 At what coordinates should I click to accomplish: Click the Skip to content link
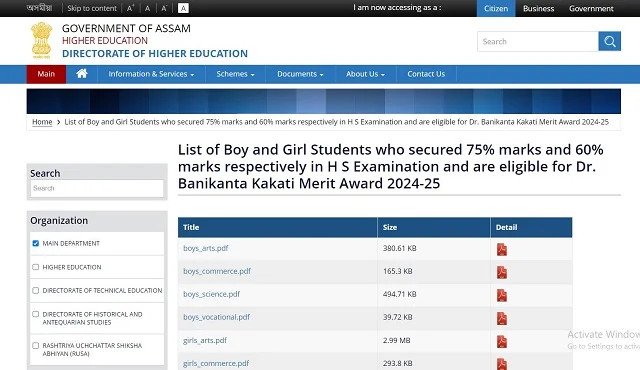pos(92,8)
